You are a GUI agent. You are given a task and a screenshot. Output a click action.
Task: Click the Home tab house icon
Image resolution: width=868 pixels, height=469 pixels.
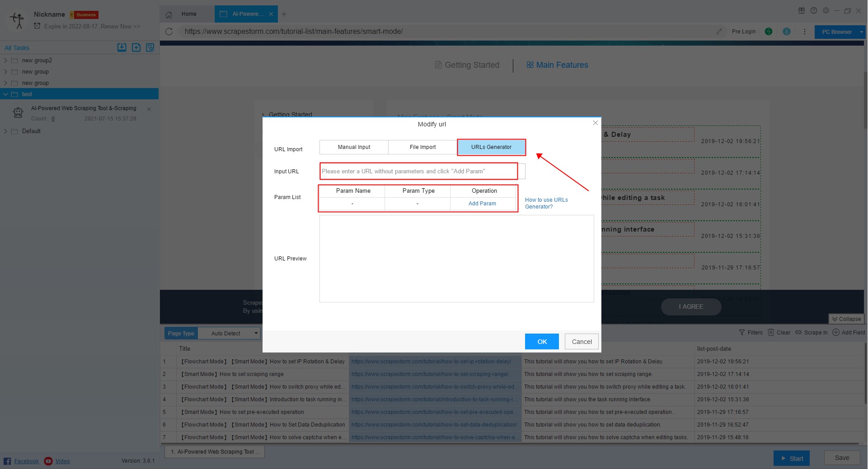[x=169, y=14]
